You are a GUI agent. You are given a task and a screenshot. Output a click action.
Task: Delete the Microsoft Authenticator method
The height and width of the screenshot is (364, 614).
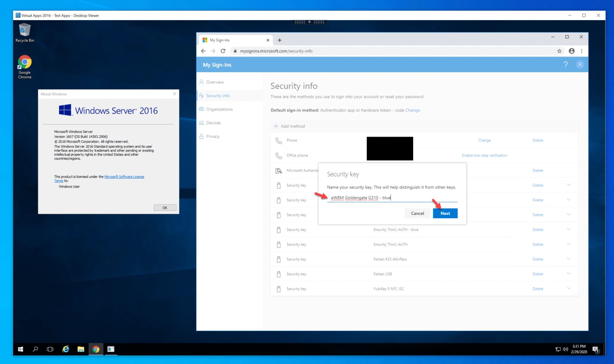[x=538, y=170]
